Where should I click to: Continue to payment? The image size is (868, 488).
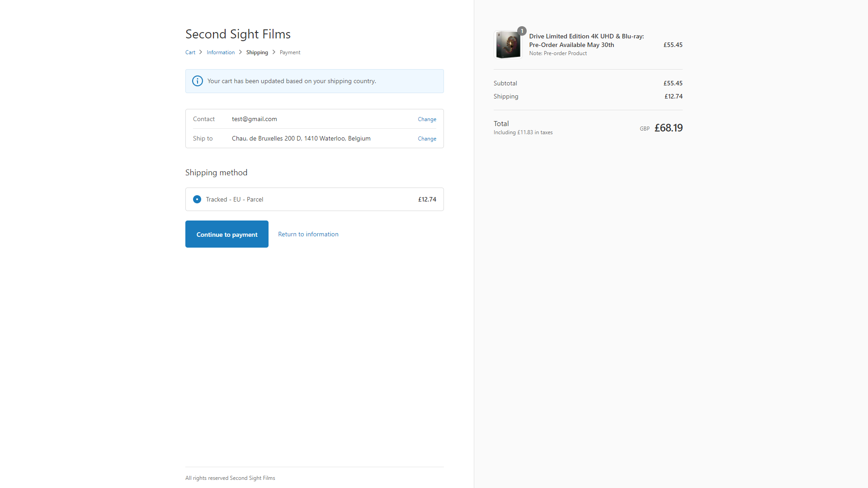(x=227, y=234)
